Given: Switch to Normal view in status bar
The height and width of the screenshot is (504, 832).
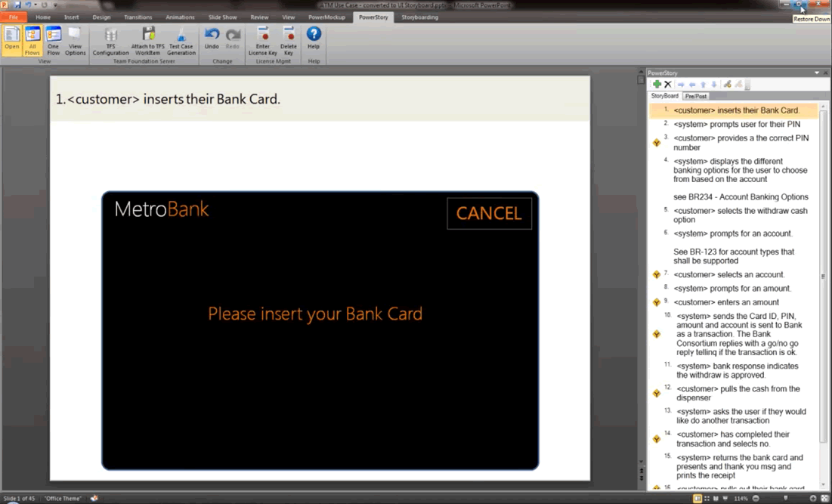Looking at the screenshot, I should [697, 499].
